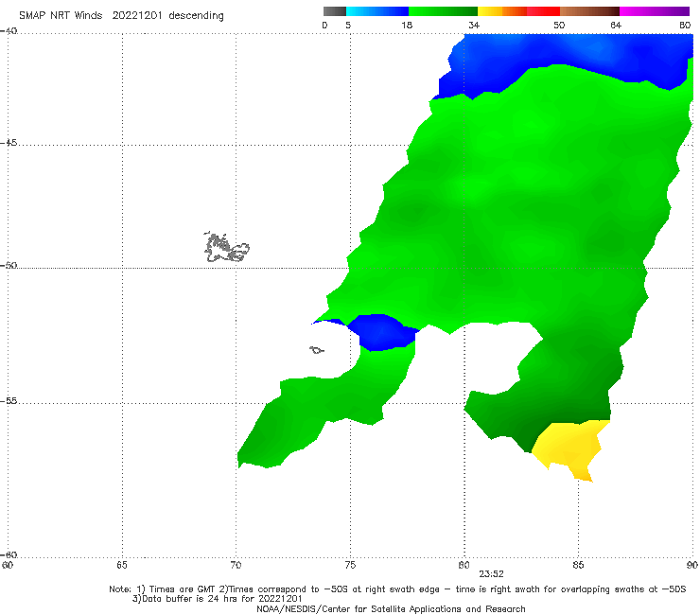Click the longitude label '75'

click(x=350, y=565)
